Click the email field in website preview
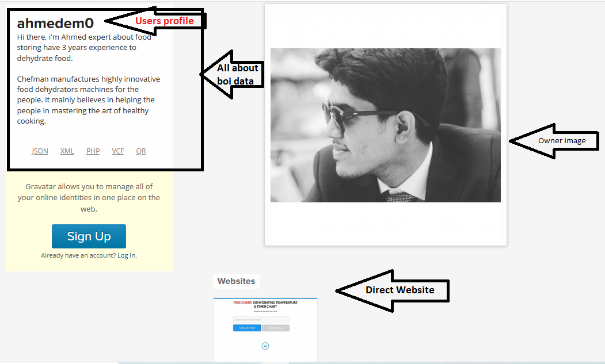This screenshot has width=605, height=364. (x=261, y=320)
